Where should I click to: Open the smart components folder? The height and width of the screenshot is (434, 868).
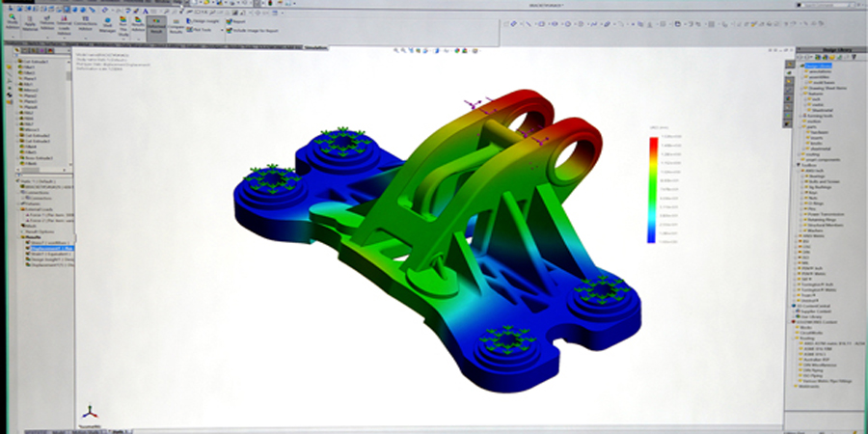tap(822, 159)
